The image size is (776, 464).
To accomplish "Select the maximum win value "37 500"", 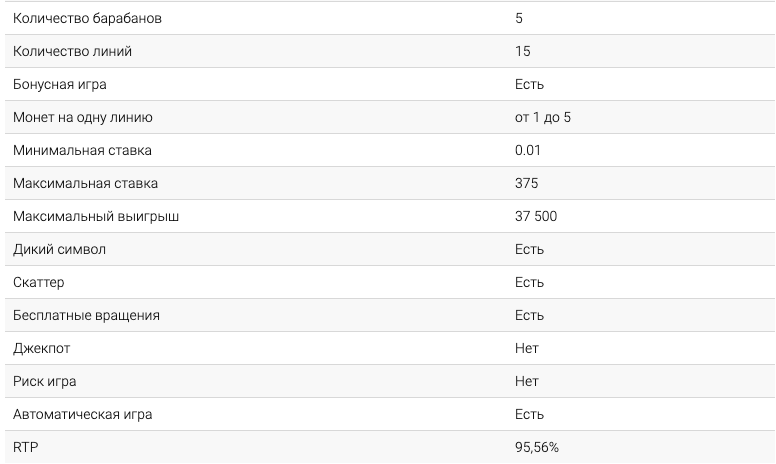I will pos(536,216).
